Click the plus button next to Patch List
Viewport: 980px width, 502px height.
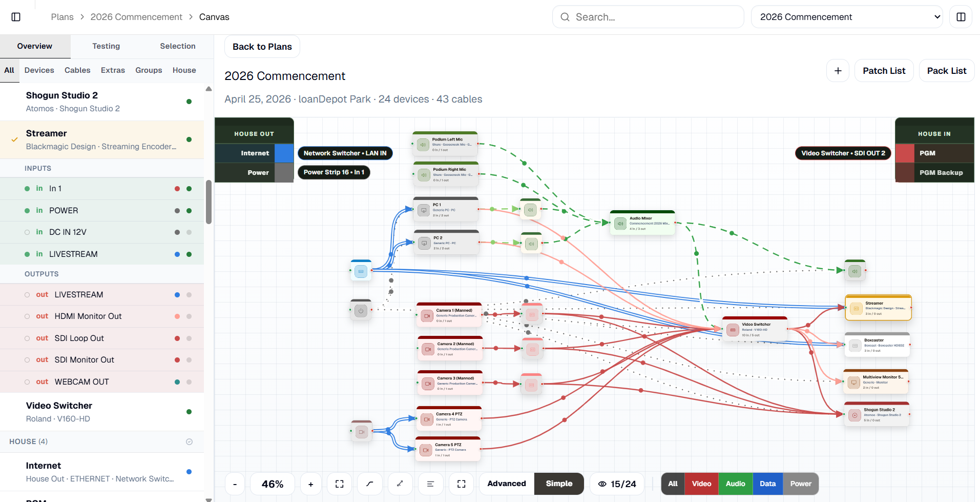click(x=838, y=71)
